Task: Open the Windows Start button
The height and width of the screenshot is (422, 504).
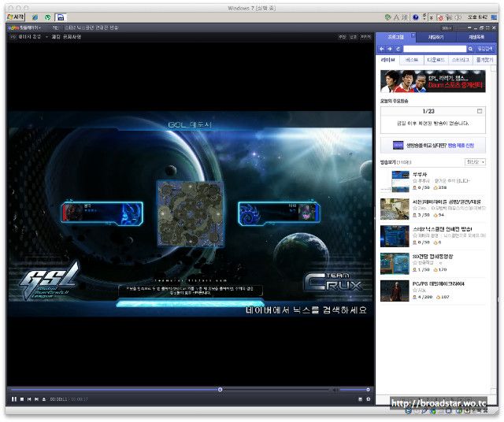Action: point(16,17)
